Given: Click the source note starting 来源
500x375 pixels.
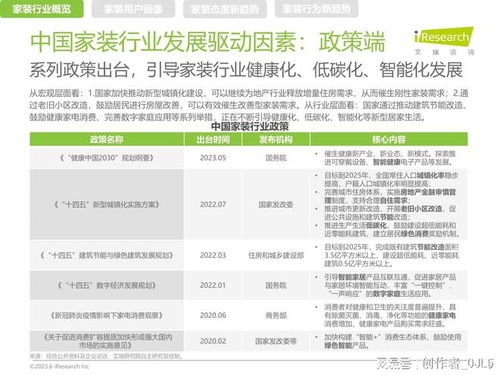Looking at the screenshot, I should point(106,356).
